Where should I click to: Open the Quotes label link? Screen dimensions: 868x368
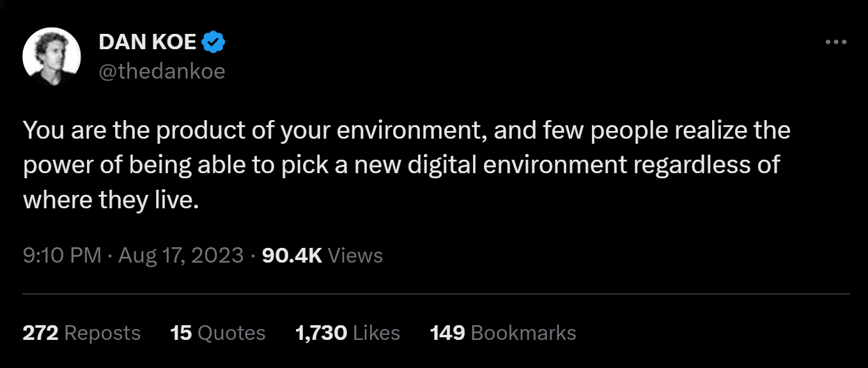(x=231, y=333)
